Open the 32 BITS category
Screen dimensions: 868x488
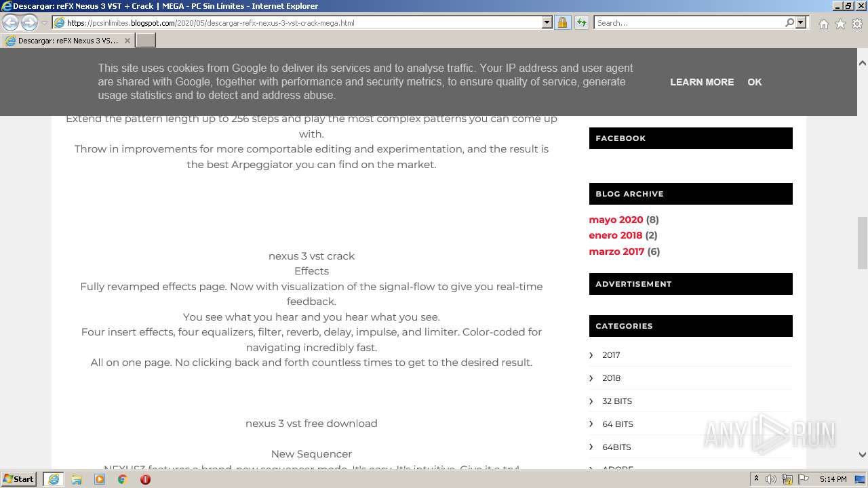pyautogui.click(x=617, y=401)
